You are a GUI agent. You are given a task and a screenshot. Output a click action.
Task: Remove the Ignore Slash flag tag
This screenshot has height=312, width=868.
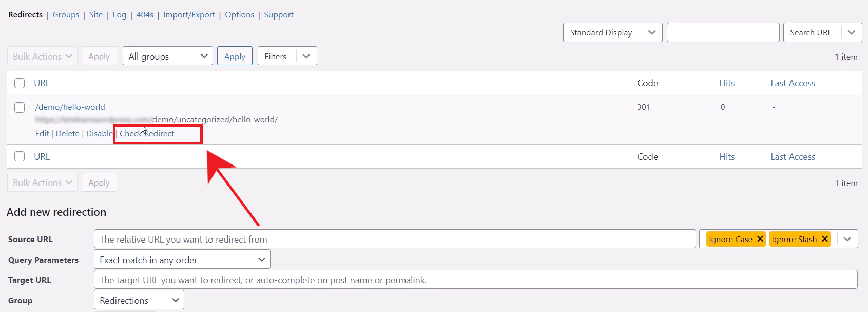pyautogui.click(x=825, y=239)
